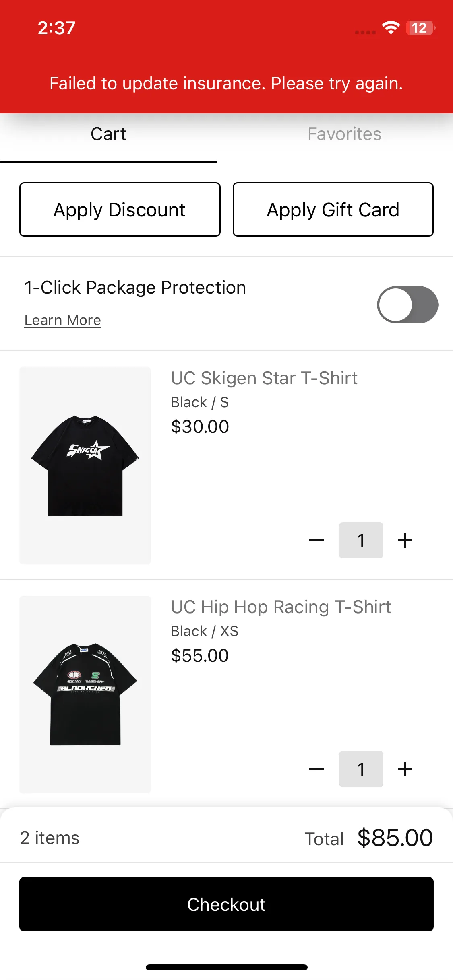Tap the battery indicator icon

420,28
